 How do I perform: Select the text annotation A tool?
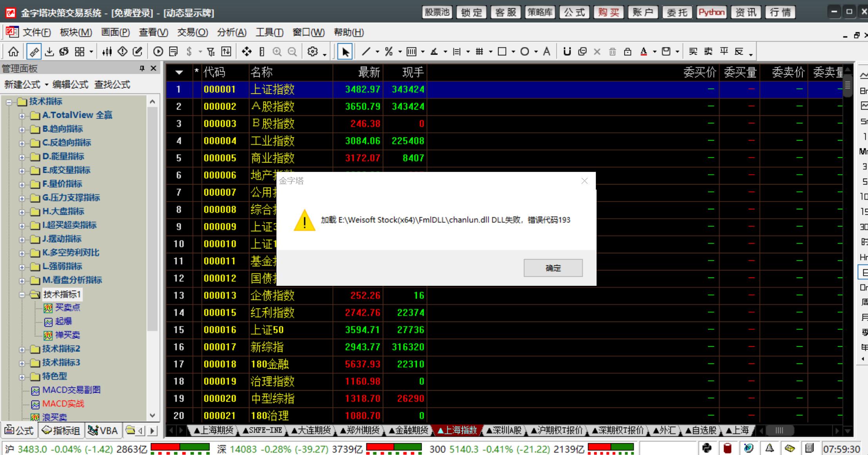click(x=546, y=51)
